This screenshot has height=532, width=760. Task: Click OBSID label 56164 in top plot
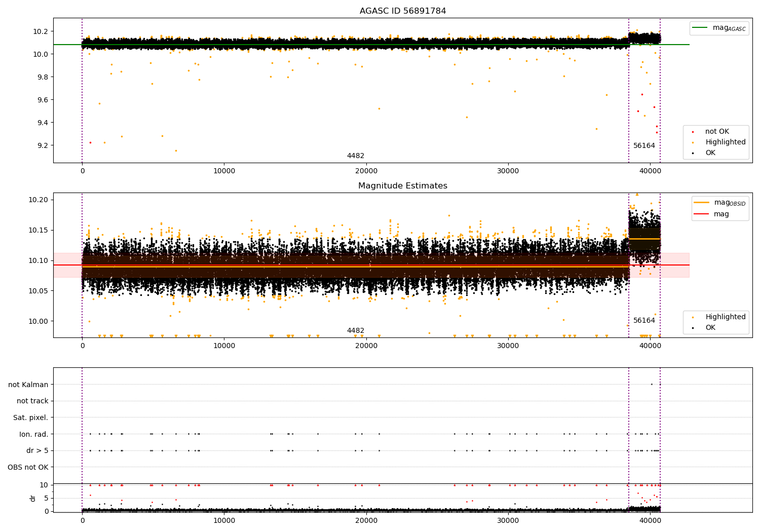coord(644,146)
